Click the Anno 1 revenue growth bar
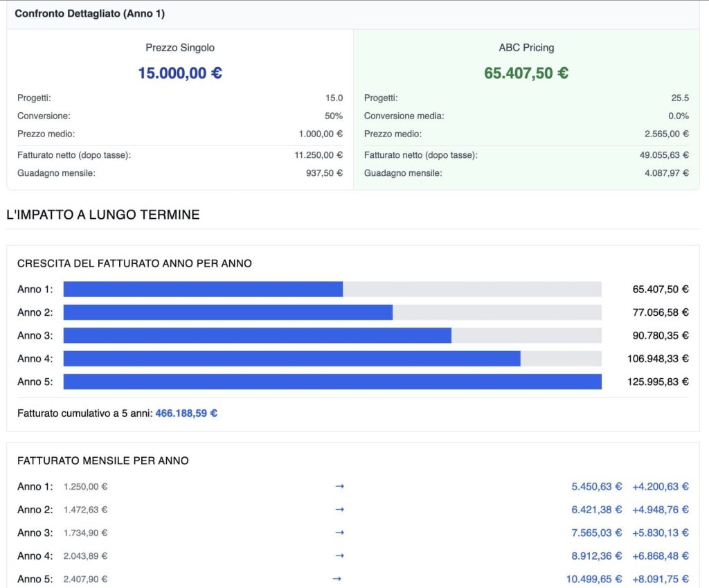Viewport: 709px width, 588px height. pyautogui.click(x=203, y=289)
